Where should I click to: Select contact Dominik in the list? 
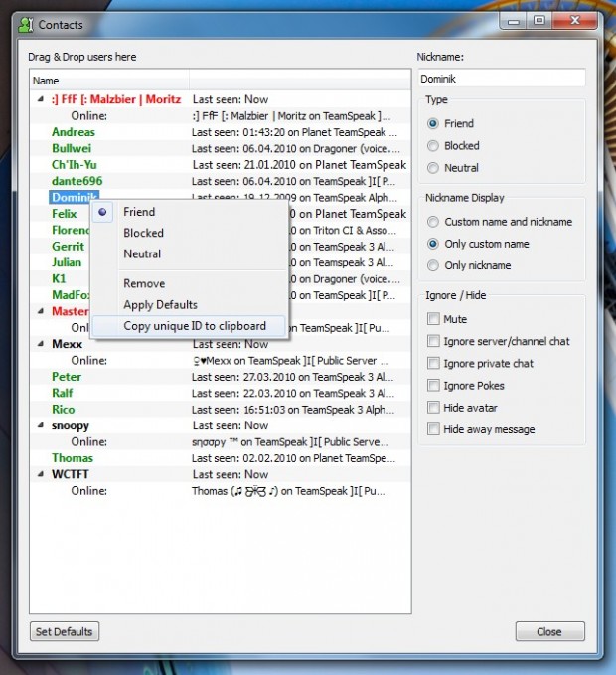tap(74, 197)
